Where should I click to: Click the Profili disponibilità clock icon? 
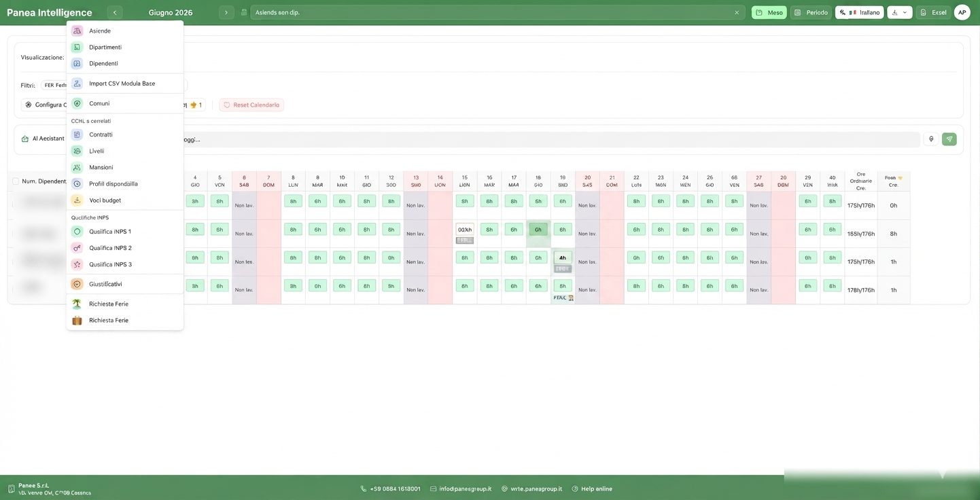77,183
